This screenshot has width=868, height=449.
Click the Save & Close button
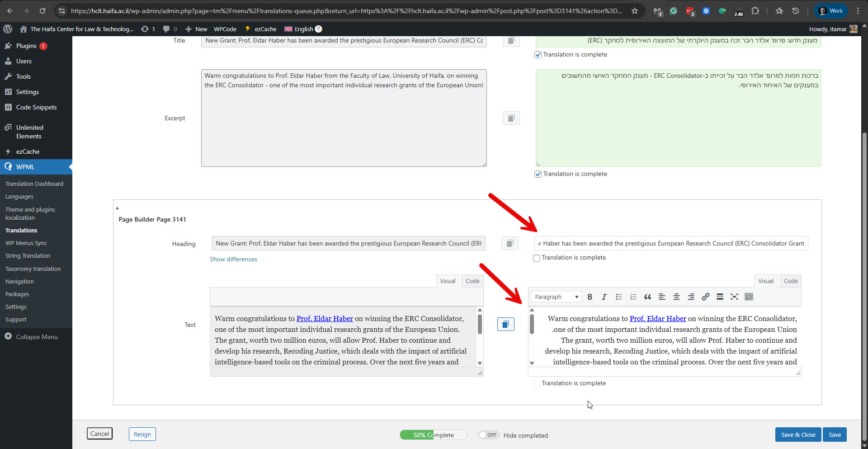pos(798,435)
